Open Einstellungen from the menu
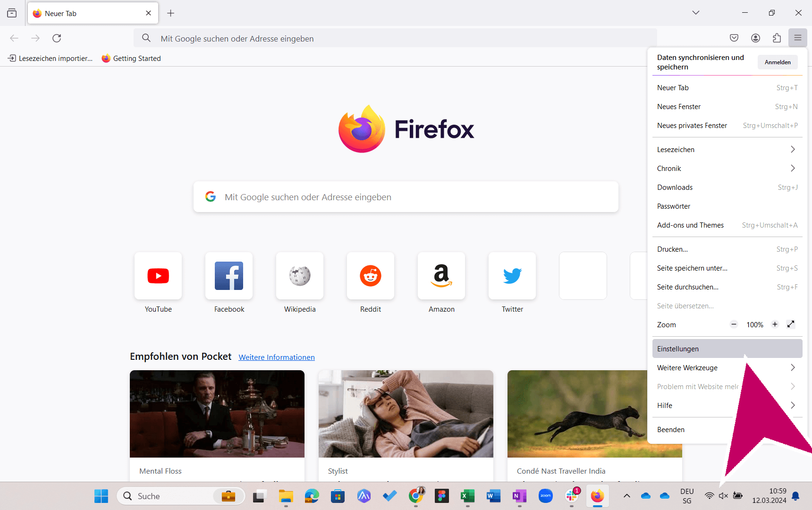 point(727,349)
